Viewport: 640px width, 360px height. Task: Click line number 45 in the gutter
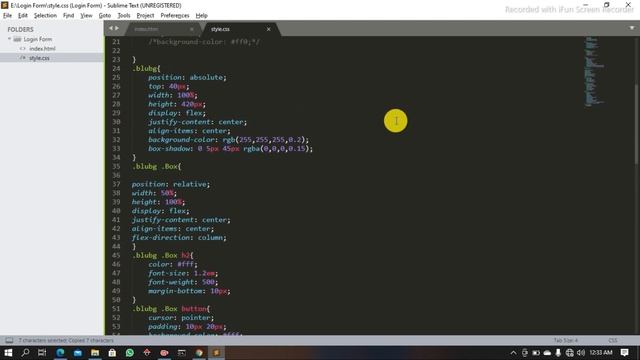tap(116, 256)
